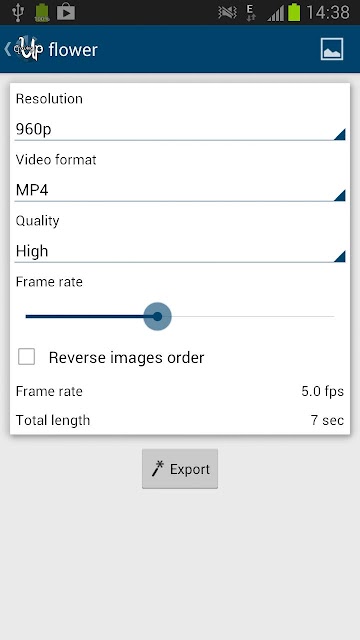This screenshot has width=360, height=640.
Task: Tap the USB connection status icon
Action: click(17, 12)
